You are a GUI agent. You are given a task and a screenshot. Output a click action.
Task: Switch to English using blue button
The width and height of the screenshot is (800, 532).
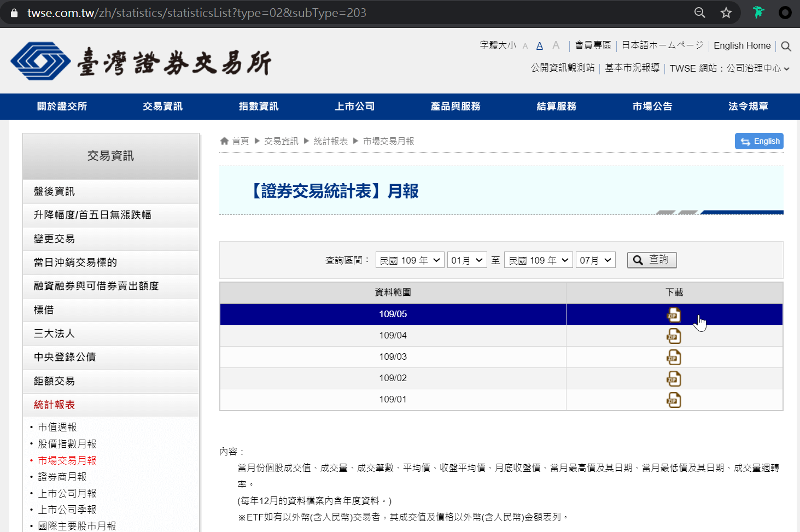(759, 141)
